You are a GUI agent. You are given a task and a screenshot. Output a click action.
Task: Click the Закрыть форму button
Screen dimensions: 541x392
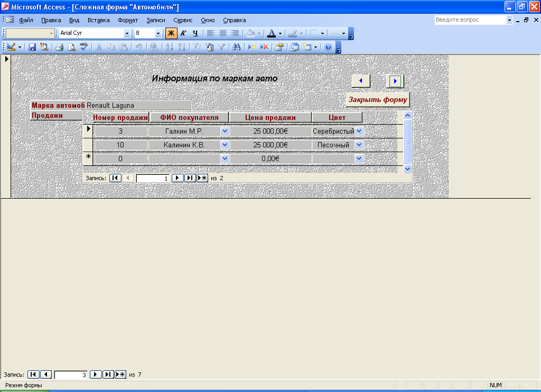(x=378, y=100)
